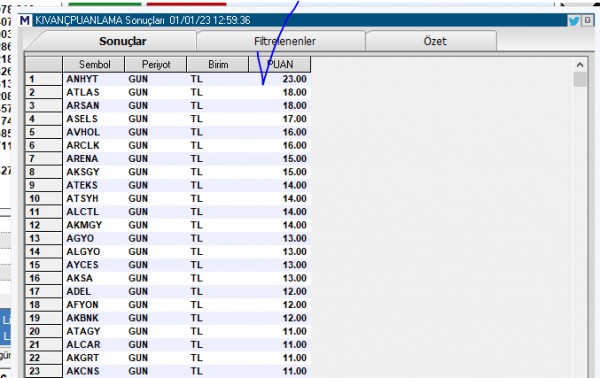Click the vertical scrollbar thumb of results list
600x378 pixels.
point(580,80)
